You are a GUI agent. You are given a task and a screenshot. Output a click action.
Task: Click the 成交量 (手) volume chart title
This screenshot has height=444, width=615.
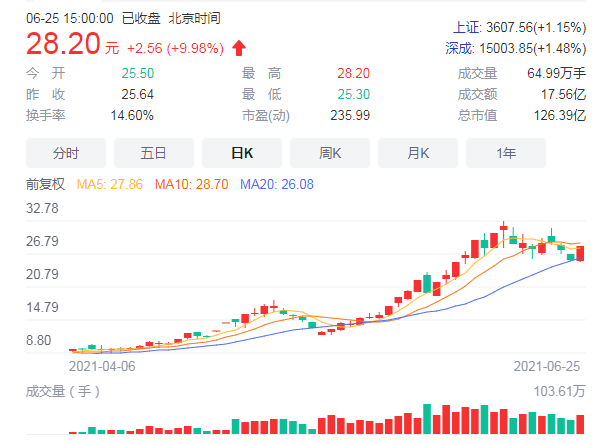(63, 391)
